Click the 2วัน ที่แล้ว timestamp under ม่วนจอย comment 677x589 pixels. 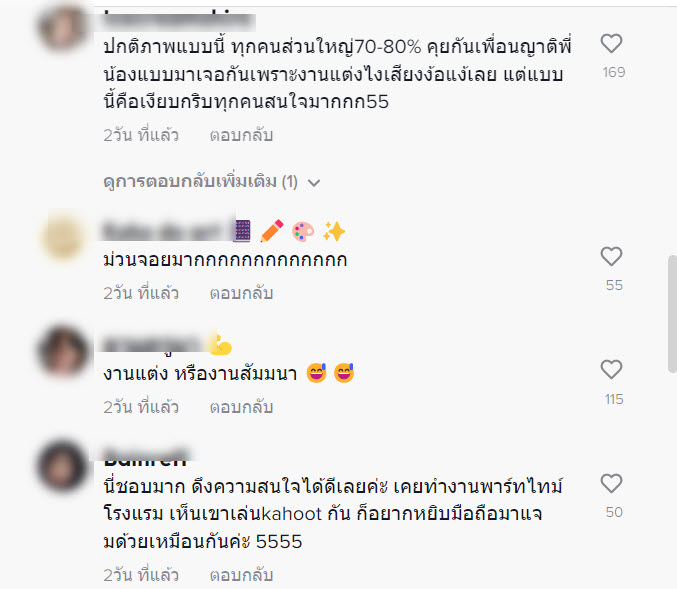141,293
